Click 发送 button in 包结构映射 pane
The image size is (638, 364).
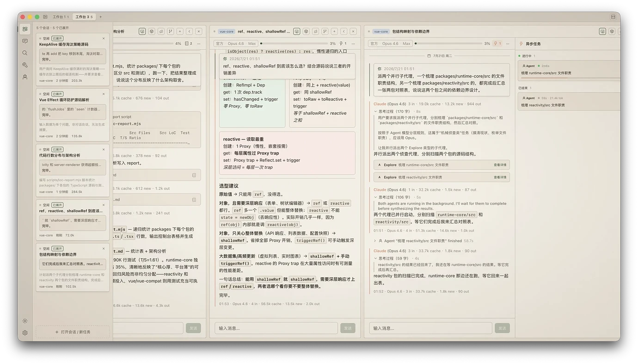(x=502, y=328)
